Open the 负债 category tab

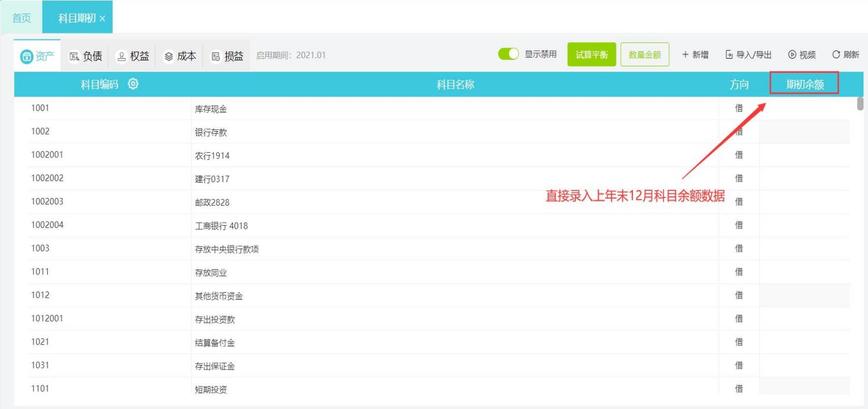click(85, 56)
